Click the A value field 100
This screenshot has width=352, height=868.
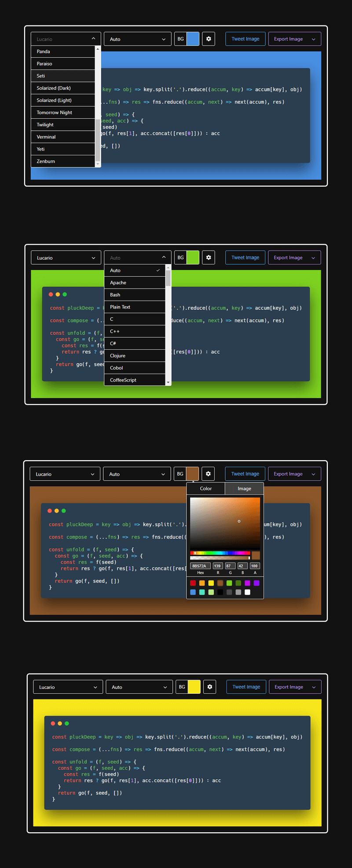[x=255, y=566]
